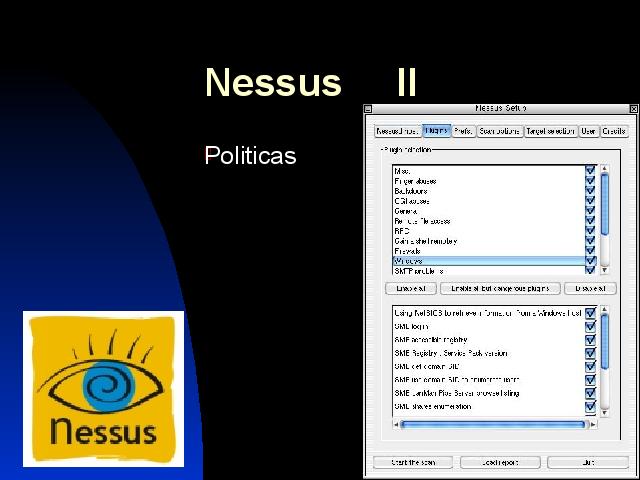Toggle the SMB shares enumeration checkbox
The height and width of the screenshot is (480, 640).
(590, 407)
